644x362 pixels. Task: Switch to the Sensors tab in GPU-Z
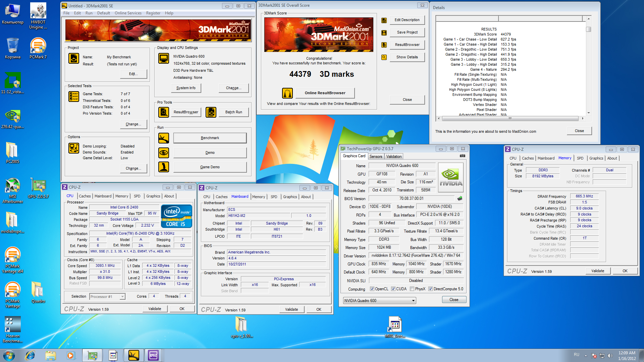(376, 157)
